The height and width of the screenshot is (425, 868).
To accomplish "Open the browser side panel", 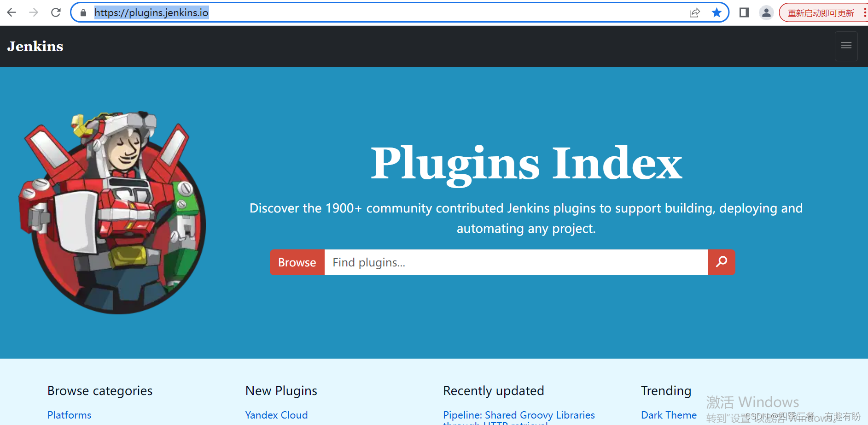I will click(744, 12).
